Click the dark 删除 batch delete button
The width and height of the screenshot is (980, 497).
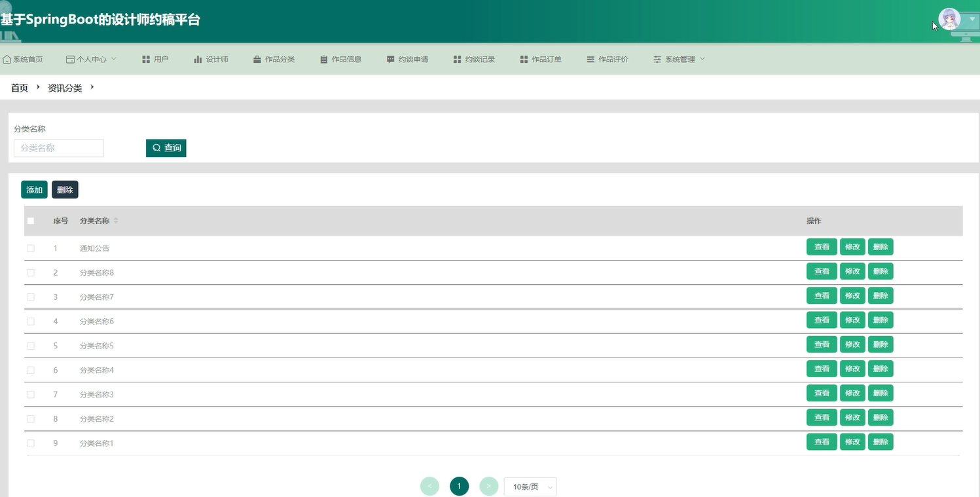(x=65, y=190)
